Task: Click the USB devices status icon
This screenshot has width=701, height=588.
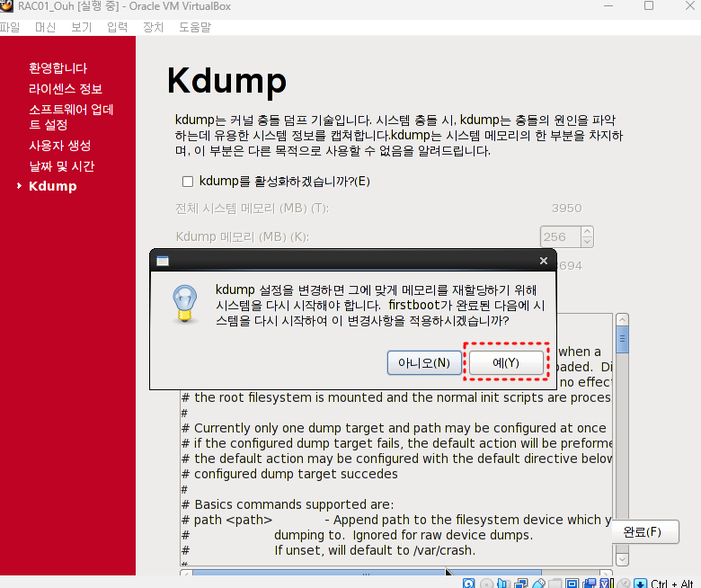Action: [x=538, y=584]
